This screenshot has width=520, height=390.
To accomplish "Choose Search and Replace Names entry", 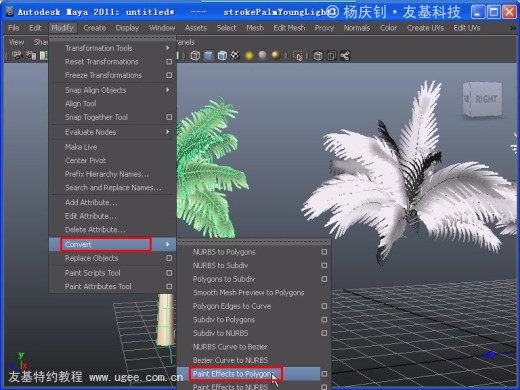I will coord(113,188).
